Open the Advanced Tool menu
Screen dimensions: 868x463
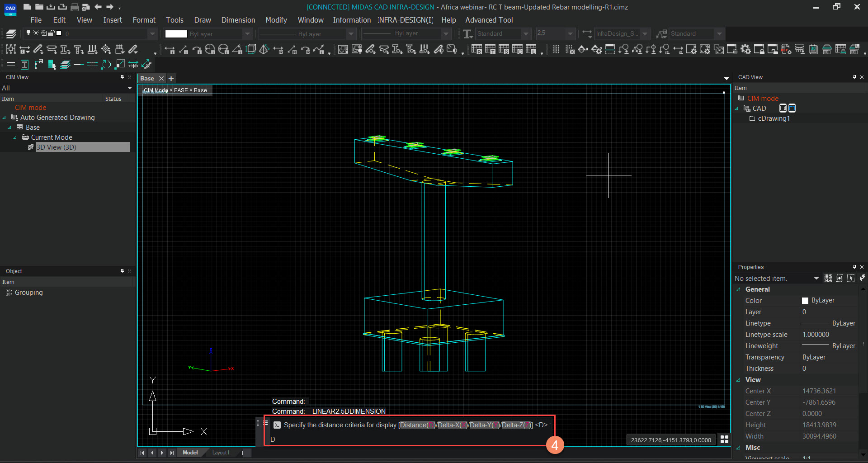pos(489,20)
